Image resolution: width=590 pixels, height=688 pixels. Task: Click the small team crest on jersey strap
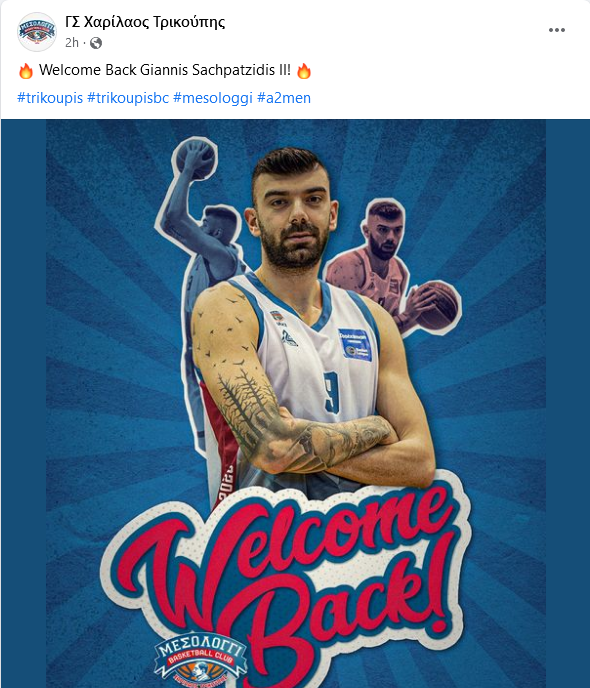[x=276, y=317]
